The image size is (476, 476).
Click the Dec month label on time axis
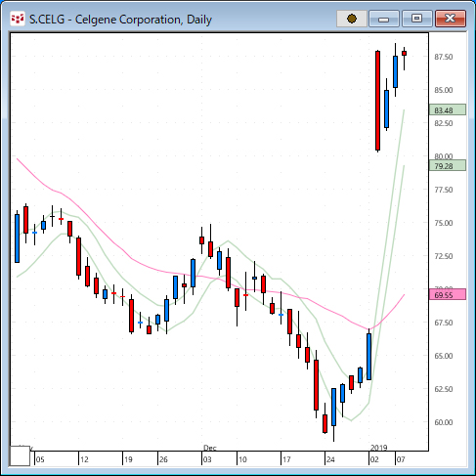point(210,448)
